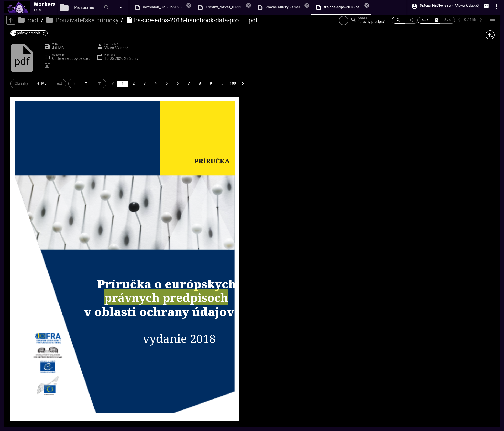Switch to Obrázky view
The image size is (504, 431).
click(21, 83)
